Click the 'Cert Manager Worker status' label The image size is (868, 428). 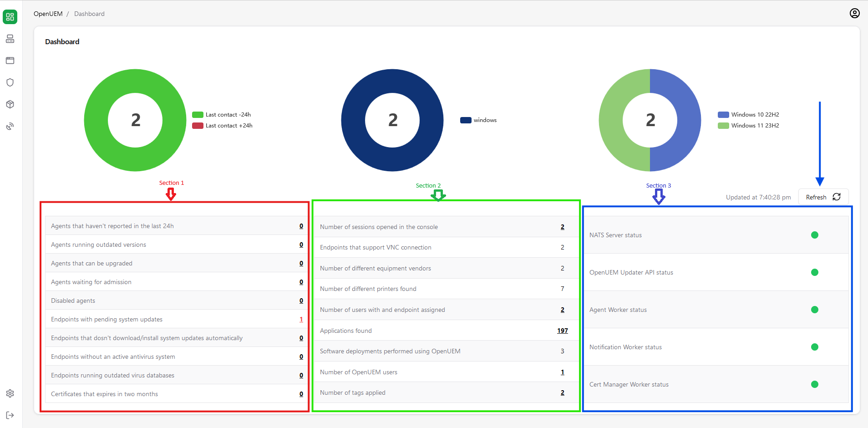click(629, 385)
